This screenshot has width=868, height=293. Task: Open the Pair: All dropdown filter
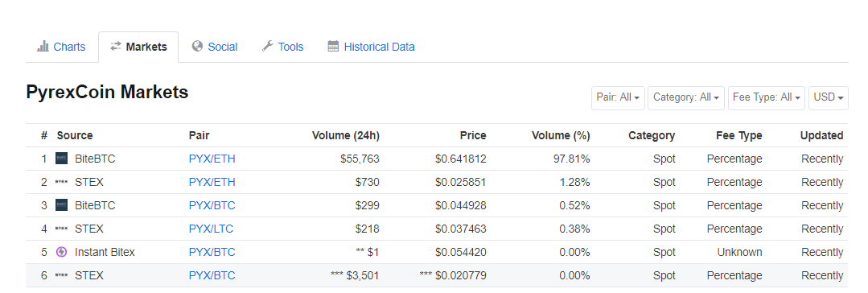coord(618,97)
